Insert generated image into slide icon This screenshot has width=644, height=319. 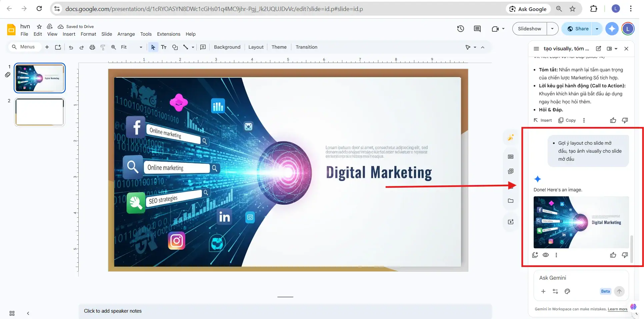pyautogui.click(x=535, y=255)
